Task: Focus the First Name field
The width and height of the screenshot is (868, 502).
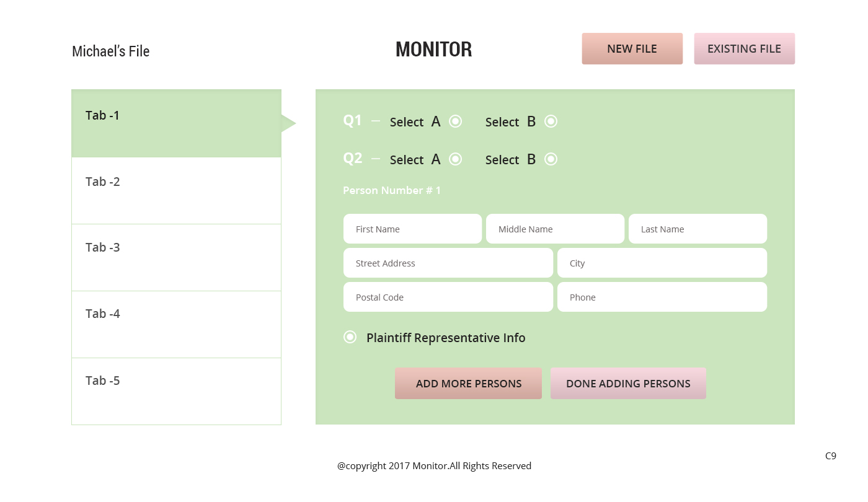Action: [x=412, y=229]
